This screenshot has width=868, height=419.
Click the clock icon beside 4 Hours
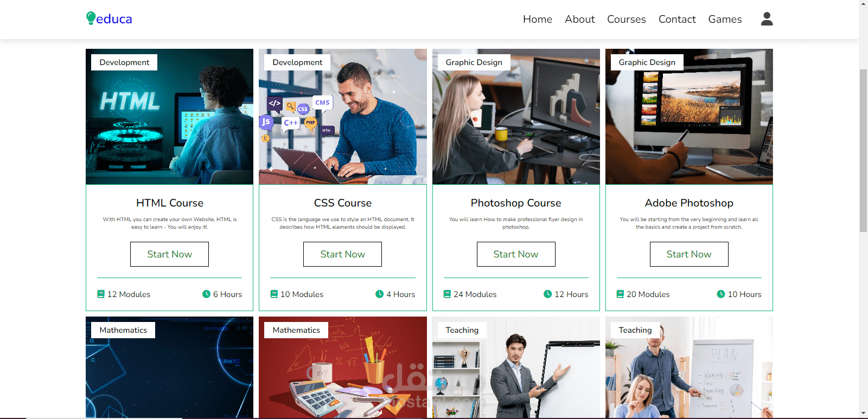[379, 294]
